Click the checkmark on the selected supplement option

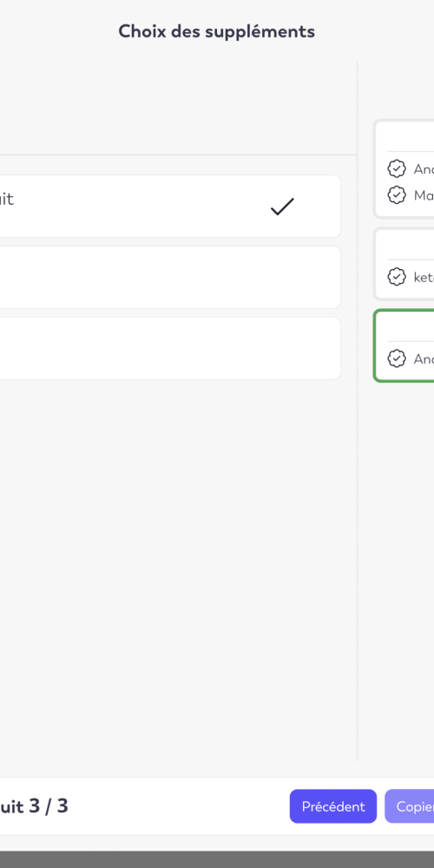pos(282,207)
